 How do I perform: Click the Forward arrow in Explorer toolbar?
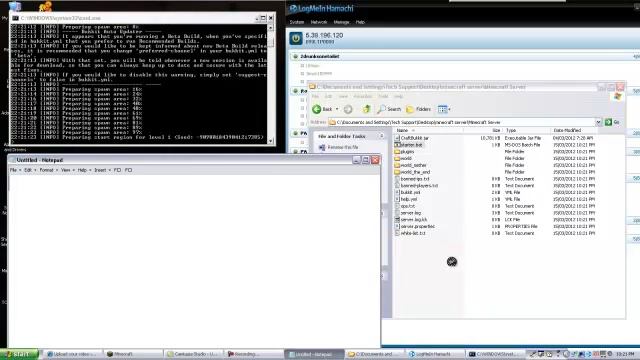click(348, 109)
